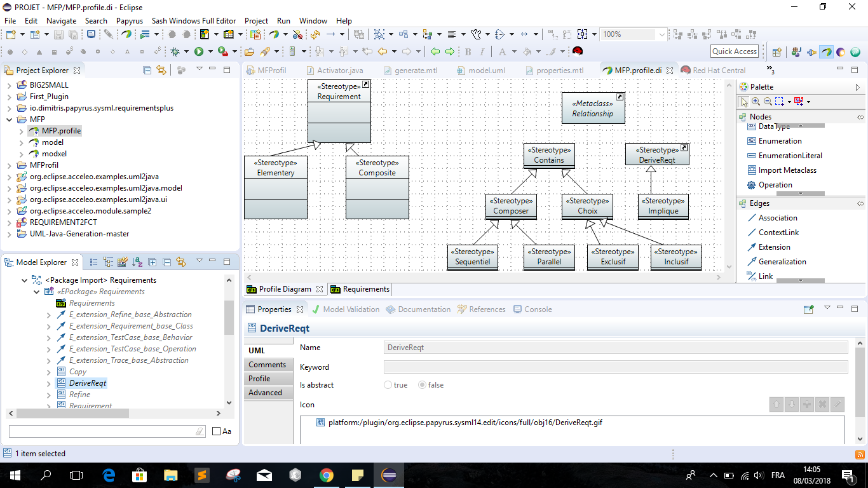Toggle the Aa case-sensitive checkbox
Image resolution: width=868 pixels, height=488 pixels.
pos(216,431)
